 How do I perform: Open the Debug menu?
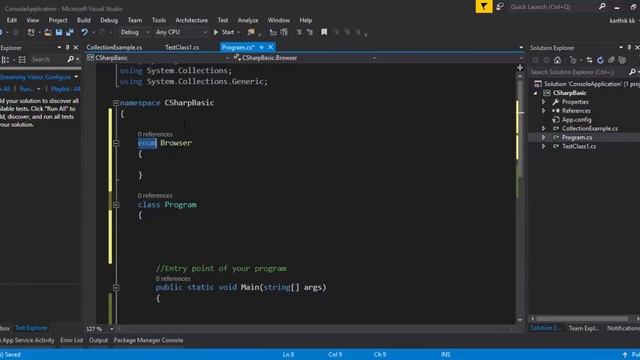(109, 20)
